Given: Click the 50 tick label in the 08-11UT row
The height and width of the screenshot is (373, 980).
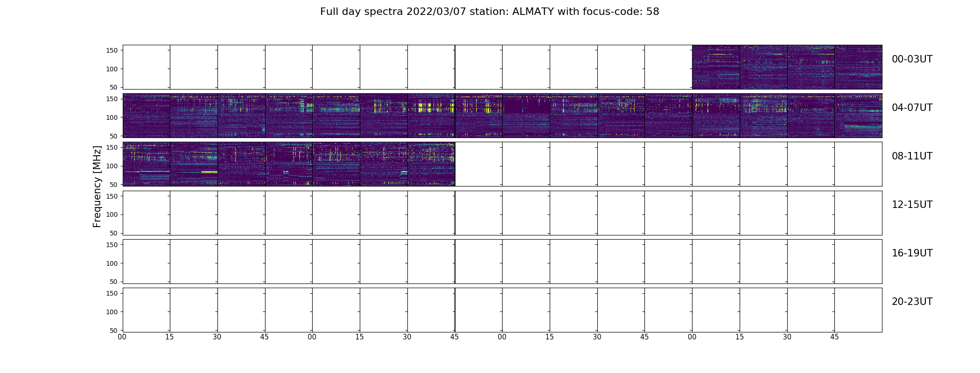Looking at the screenshot, I should click(114, 185).
